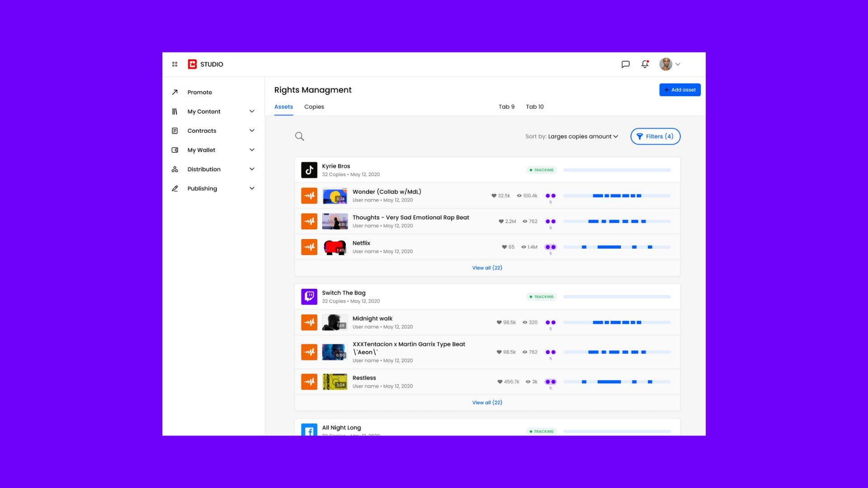868x488 pixels.
Task: Click the Twitch icon for Switch The Bag
Action: 309,297
